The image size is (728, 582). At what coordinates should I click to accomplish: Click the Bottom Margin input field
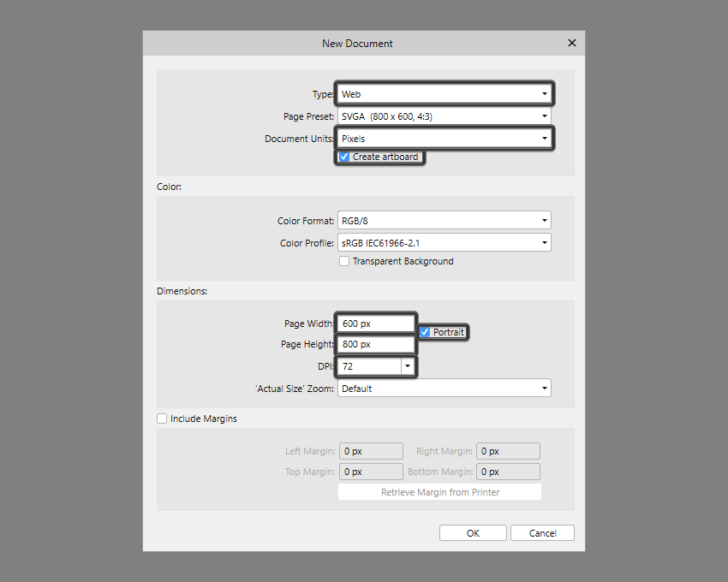tap(508, 472)
